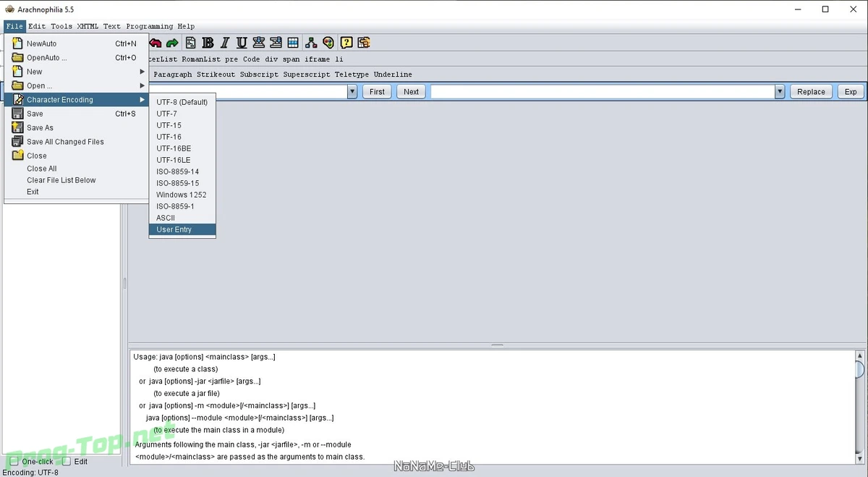Click the console pane scrollbar thumb
Screen dimensions: 868x477
pyautogui.click(x=859, y=371)
